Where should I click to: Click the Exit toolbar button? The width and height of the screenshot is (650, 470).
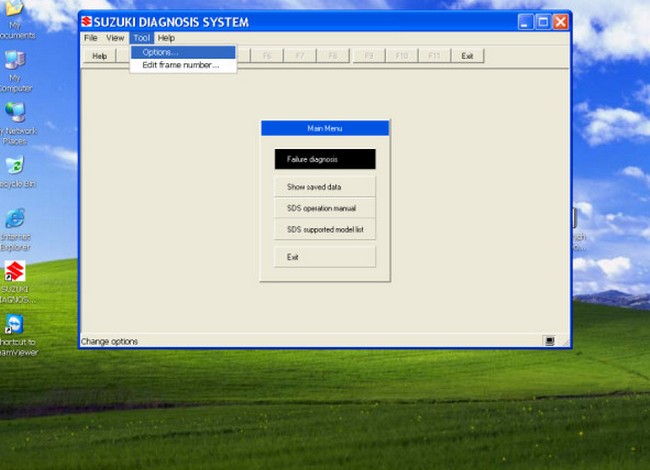click(x=467, y=56)
